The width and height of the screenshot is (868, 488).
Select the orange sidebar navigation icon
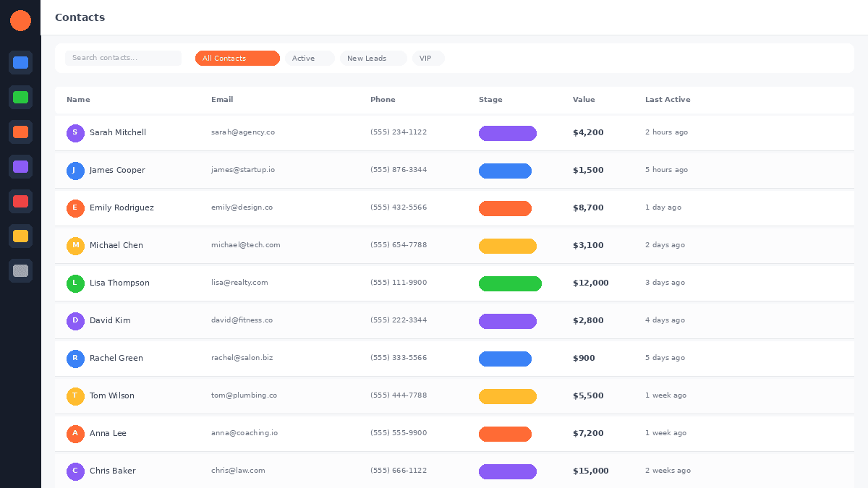pyautogui.click(x=20, y=132)
